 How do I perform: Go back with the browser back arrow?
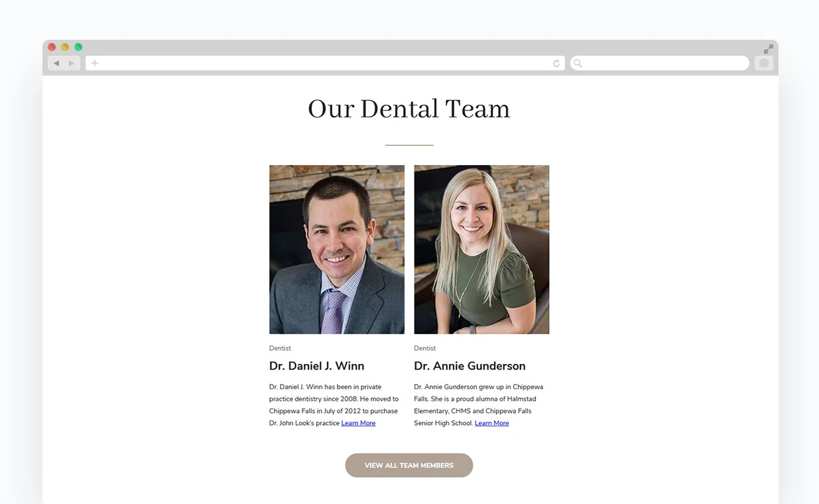56,63
